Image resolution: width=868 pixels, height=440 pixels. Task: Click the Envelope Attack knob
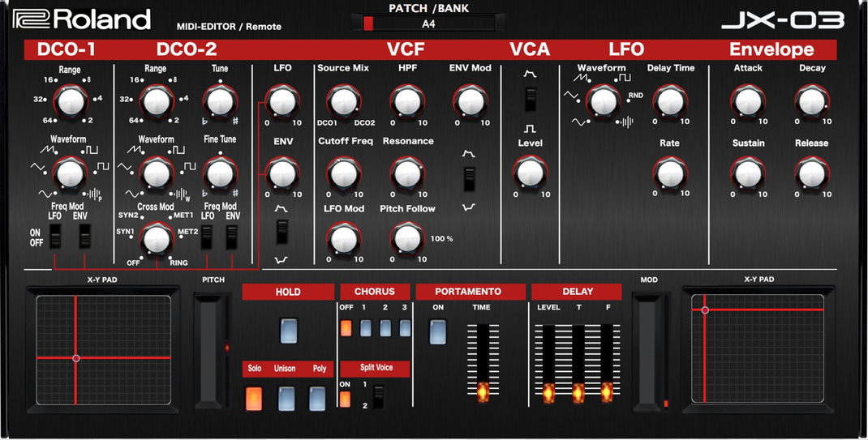pos(748,102)
